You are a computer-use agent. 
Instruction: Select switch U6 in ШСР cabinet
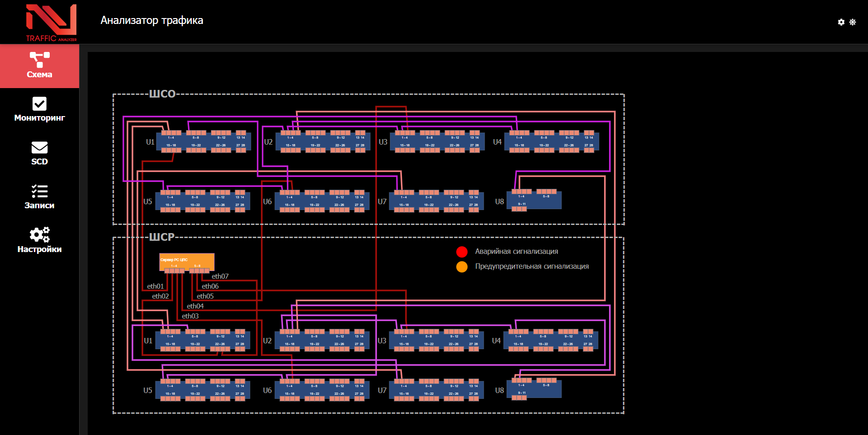click(321, 390)
